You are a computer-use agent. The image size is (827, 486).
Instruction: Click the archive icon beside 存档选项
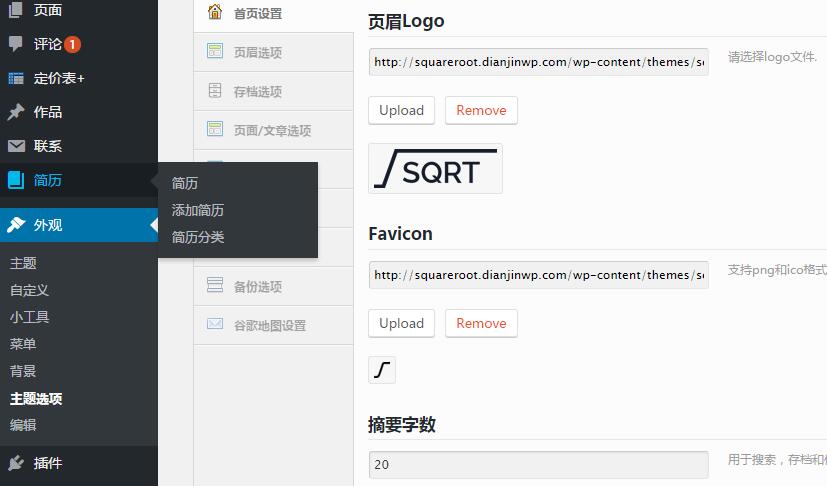[215, 90]
